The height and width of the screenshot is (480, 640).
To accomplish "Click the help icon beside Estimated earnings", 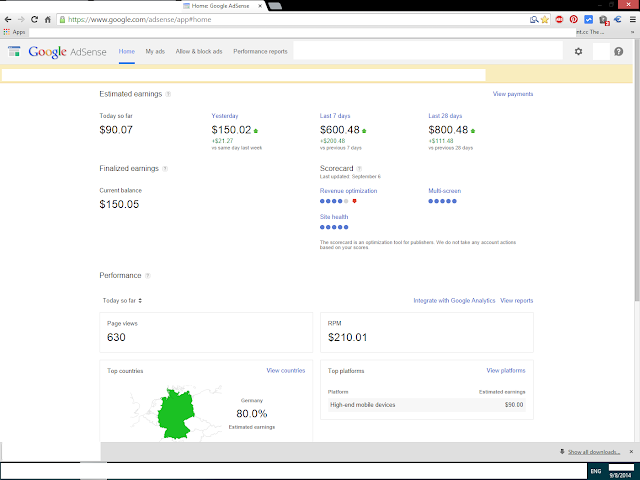I will tap(168, 94).
